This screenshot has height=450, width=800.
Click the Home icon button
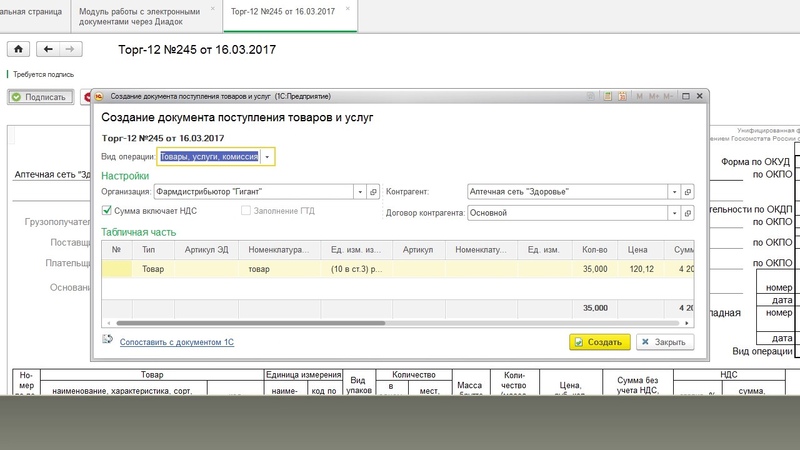[x=17, y=48]
